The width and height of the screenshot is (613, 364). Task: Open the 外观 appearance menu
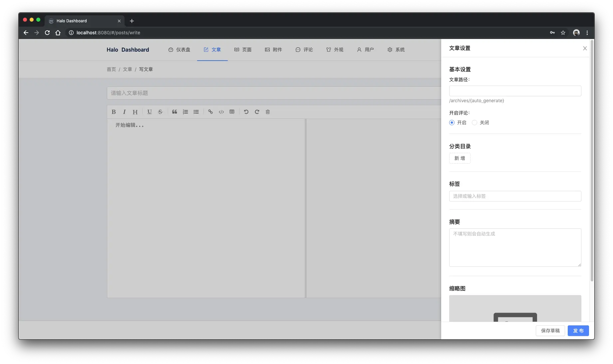335,50
